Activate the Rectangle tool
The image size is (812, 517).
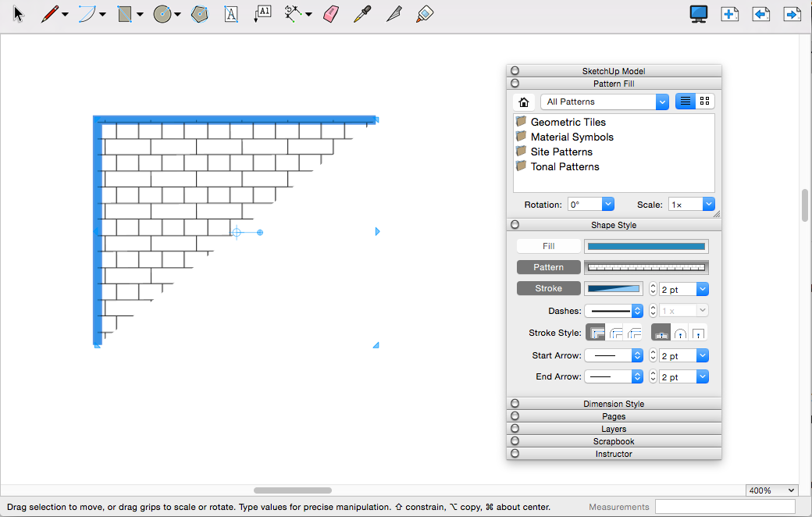click(x=125, y=13)
